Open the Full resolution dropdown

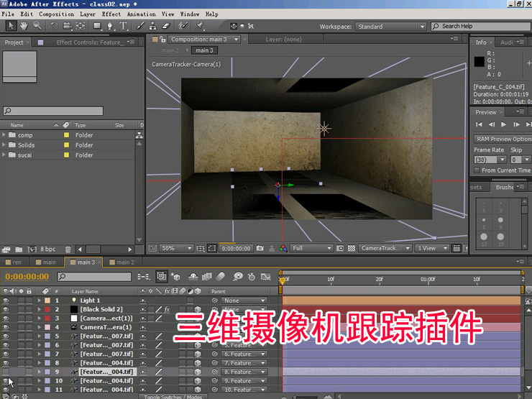(311, 248)
